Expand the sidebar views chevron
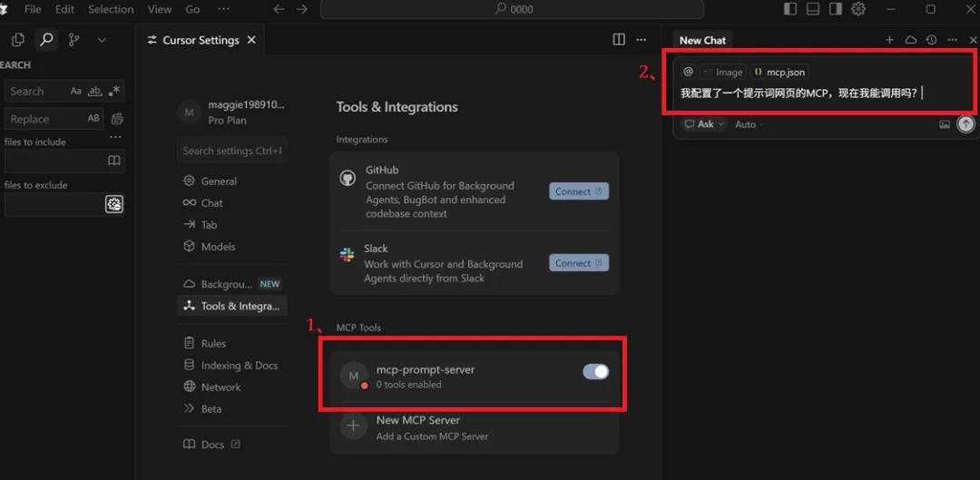Screen dimensions: 980x480 click(102, 40)
